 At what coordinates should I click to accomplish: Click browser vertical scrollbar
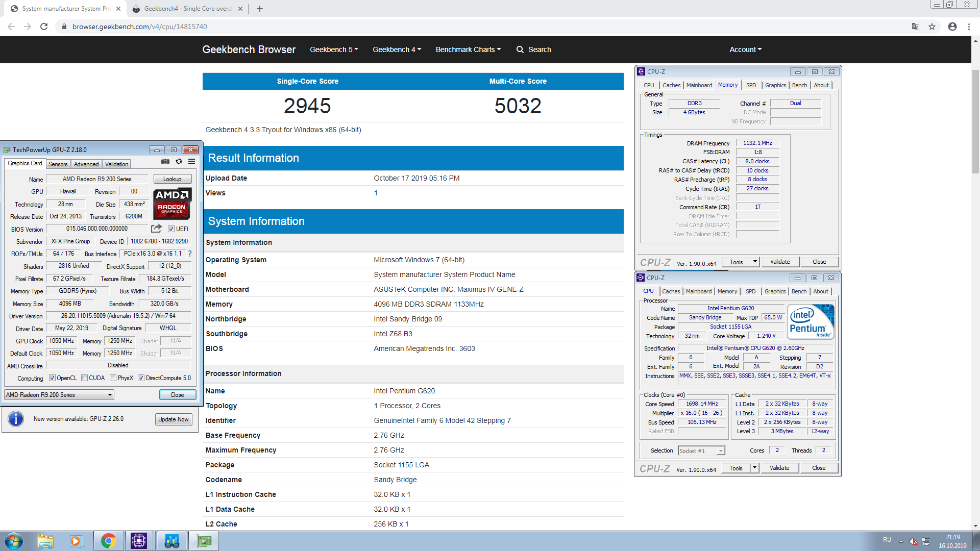point(975,121)
